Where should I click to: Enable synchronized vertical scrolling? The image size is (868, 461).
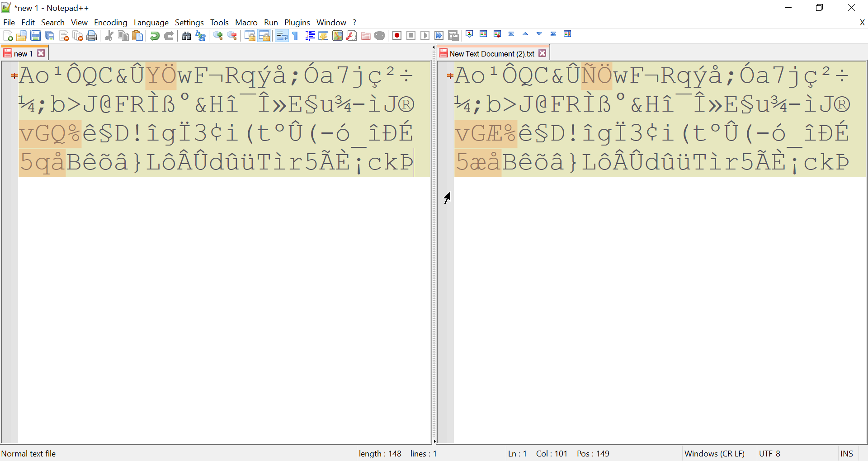[250, 35]
